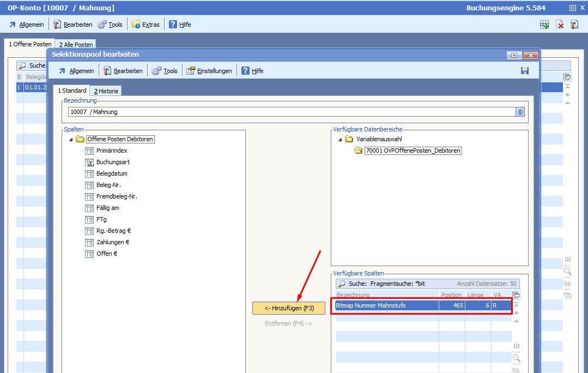Click the Buchungsart column icon

(x=90, y=163)
